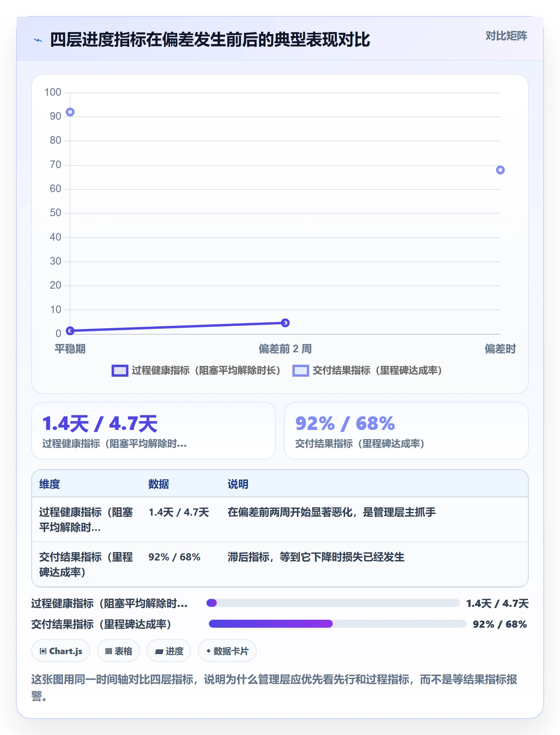The width and height of the screenshot is (560, 735).
Task: Click the data point at 偏差前 2 周
Action: [285, 323]
